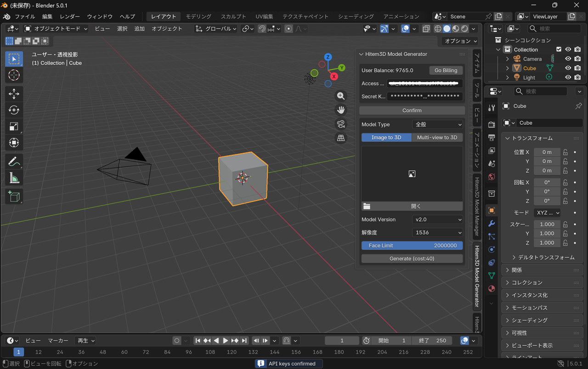Click the Face Limit slider

pos(412,246)
